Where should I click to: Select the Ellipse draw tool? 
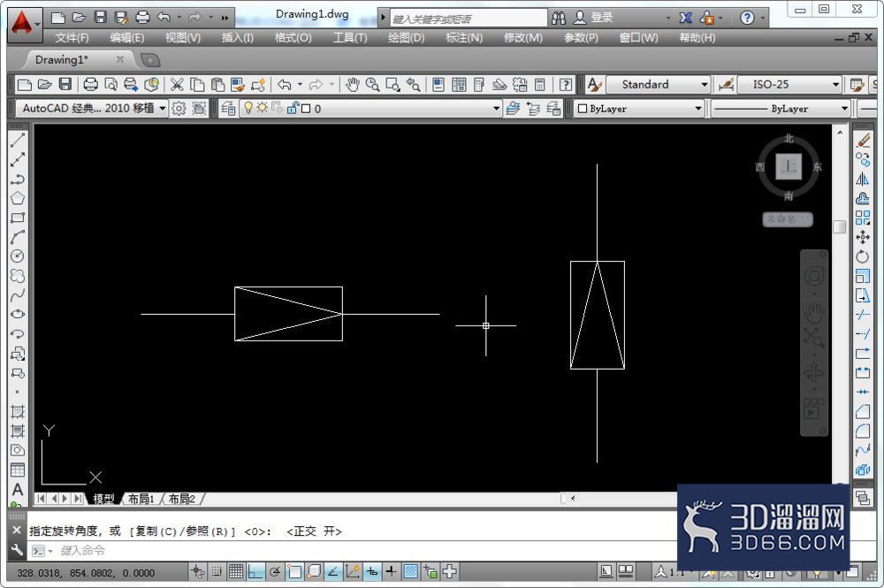tap(18, 314)
